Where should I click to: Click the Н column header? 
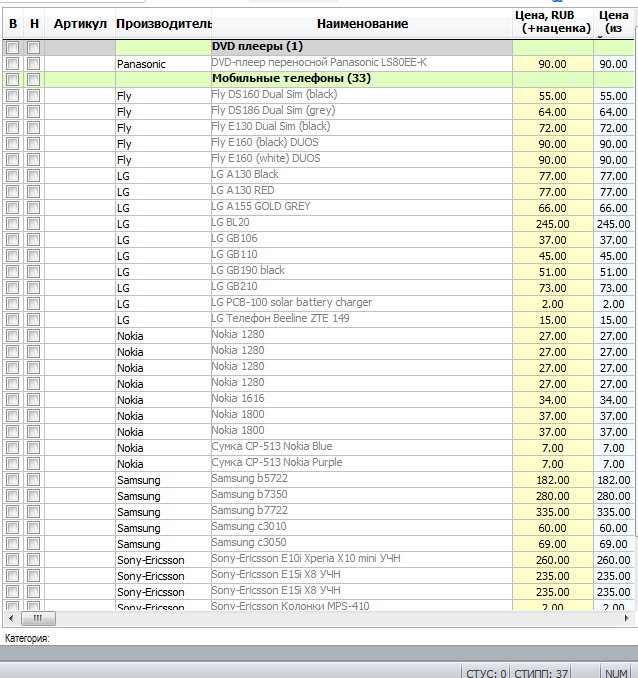pyautogui.click(x=34, y=24)
